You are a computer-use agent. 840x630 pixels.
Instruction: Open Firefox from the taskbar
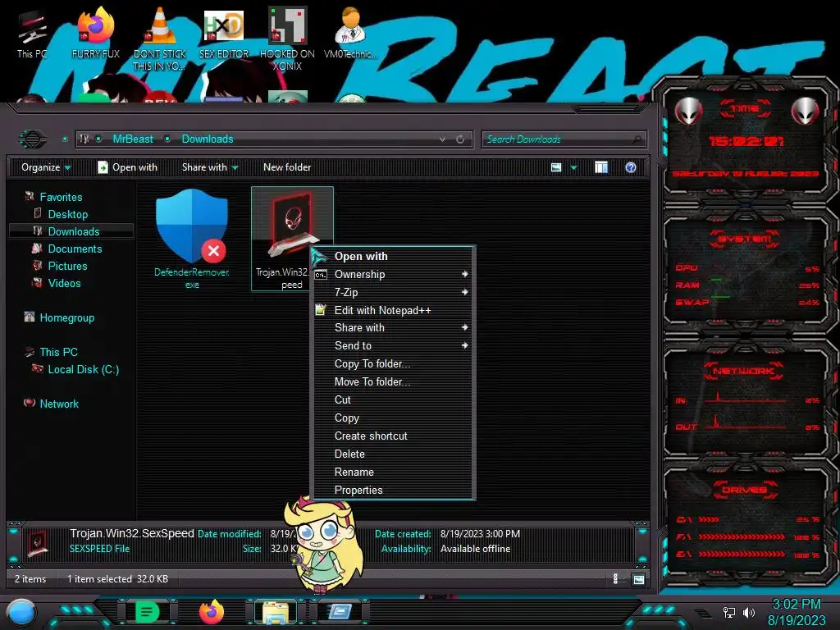(211, 612)
